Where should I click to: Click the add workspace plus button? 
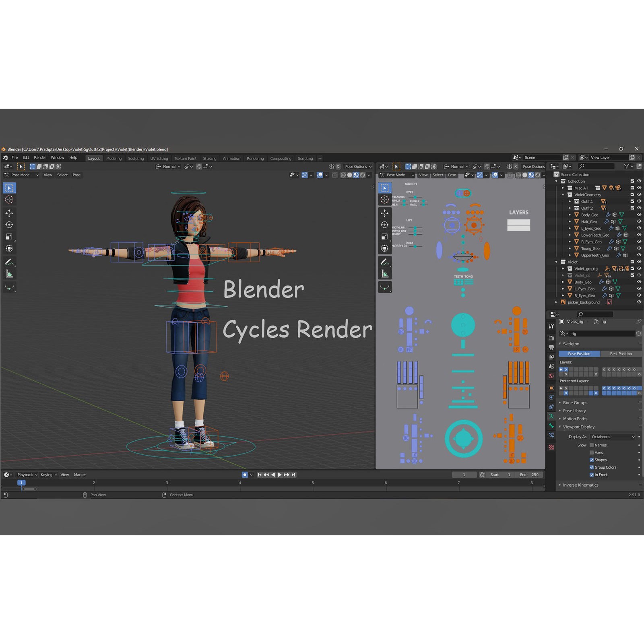point(320,159)
